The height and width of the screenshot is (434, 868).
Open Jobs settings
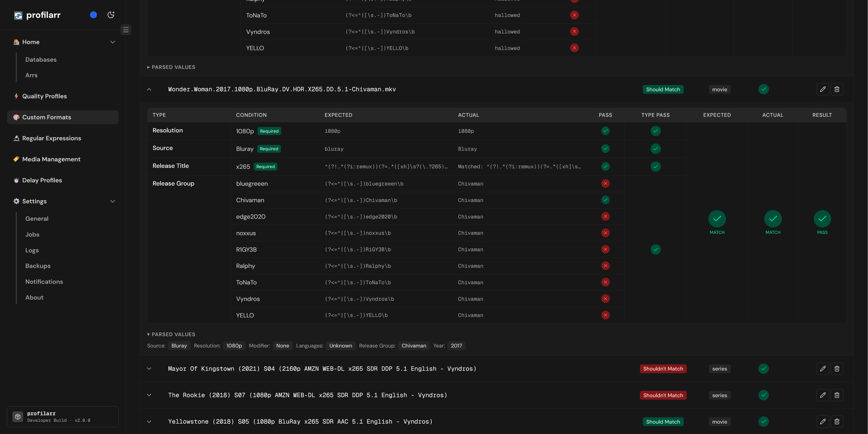[32, 235]
